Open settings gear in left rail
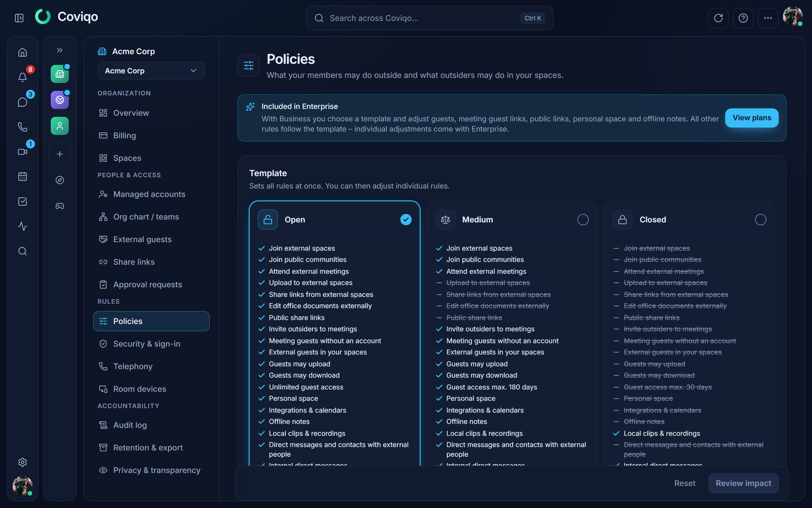Viewport: 812px width, 508px height. (23, 462)
